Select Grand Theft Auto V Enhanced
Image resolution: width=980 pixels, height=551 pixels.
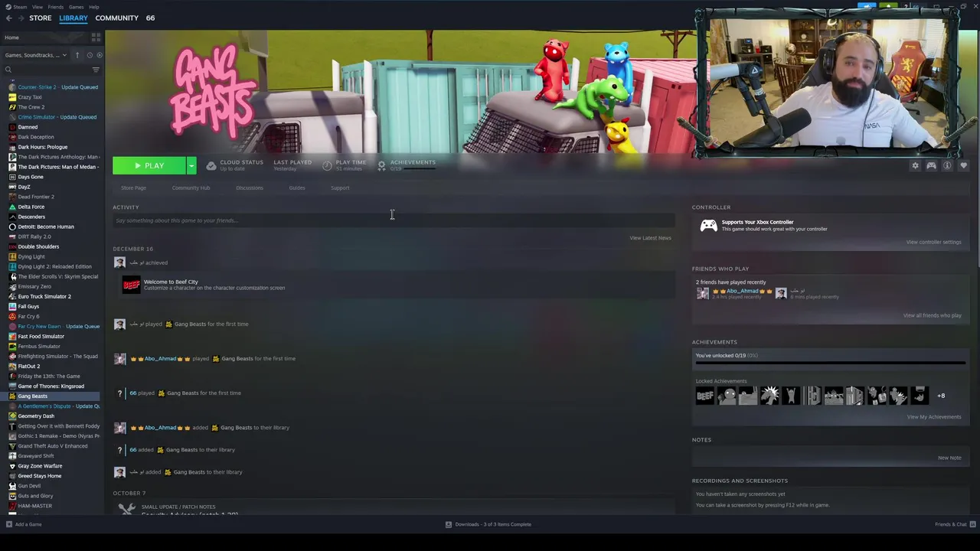point(52,445)
